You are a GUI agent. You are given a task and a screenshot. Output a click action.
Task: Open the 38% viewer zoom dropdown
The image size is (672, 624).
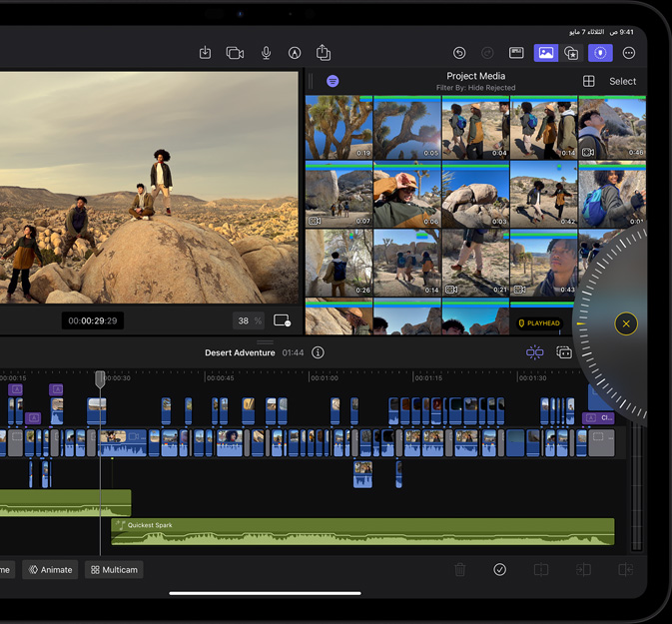(x=249, y=320)
